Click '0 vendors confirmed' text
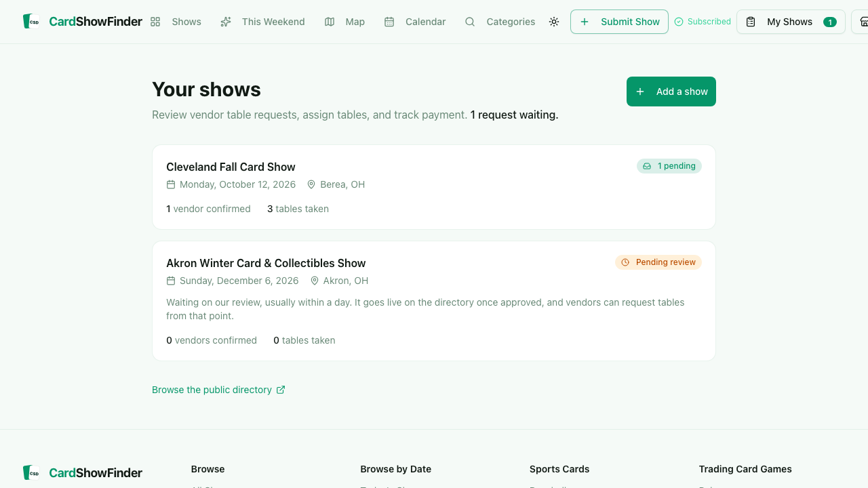The height and width of the screenshot is (488, 868). [x=212, y=340]
